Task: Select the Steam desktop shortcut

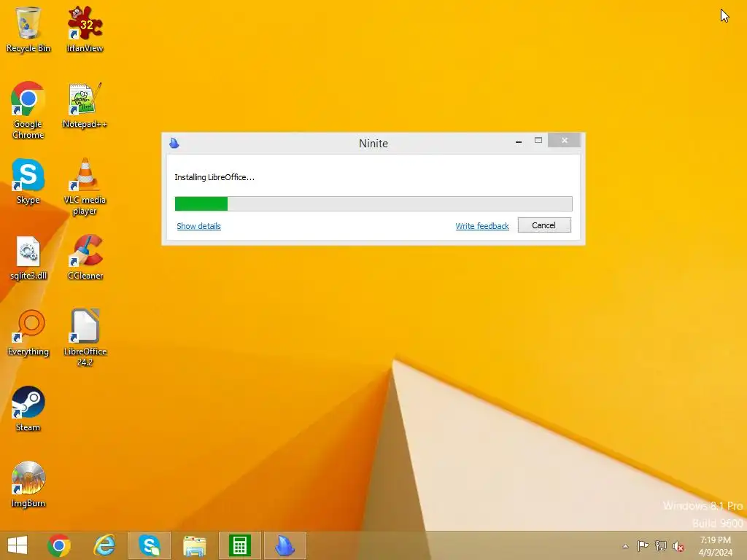Action: point(28,409)
